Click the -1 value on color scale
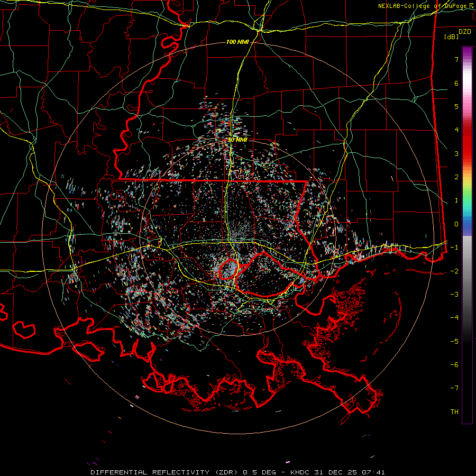Viewport: 476px width, 476px height. 454,248
